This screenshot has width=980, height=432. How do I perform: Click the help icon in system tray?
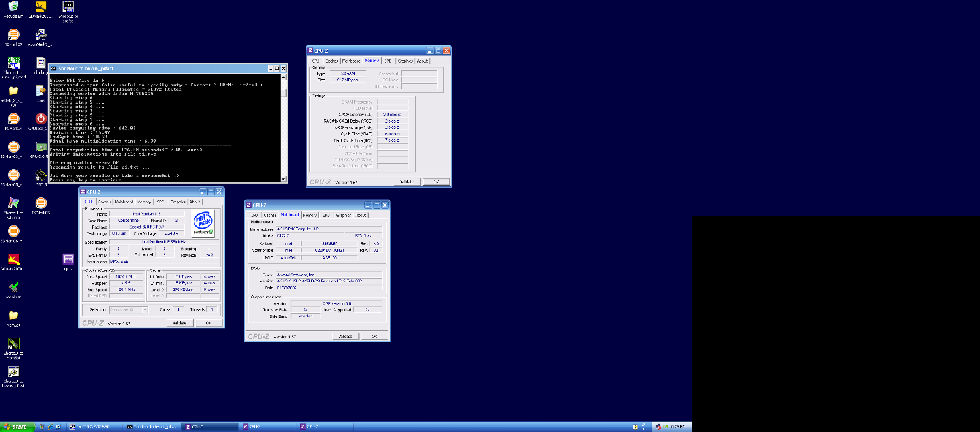click(x=635, y=426)
